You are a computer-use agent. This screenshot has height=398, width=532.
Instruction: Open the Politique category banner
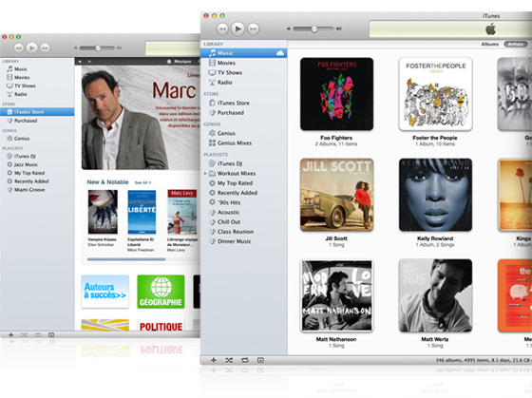[161, 325]
